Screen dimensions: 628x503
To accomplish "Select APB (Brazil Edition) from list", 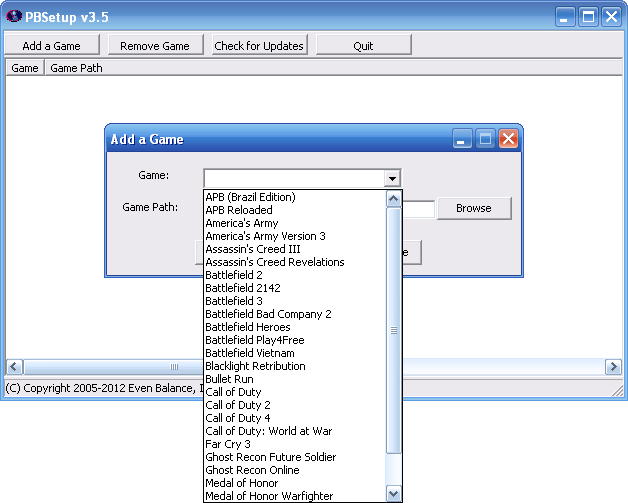I will point(295,197).
